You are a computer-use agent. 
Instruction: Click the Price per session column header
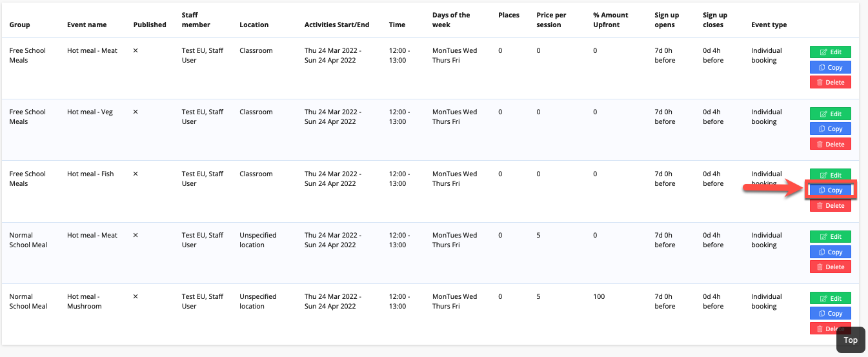(549, 20)
